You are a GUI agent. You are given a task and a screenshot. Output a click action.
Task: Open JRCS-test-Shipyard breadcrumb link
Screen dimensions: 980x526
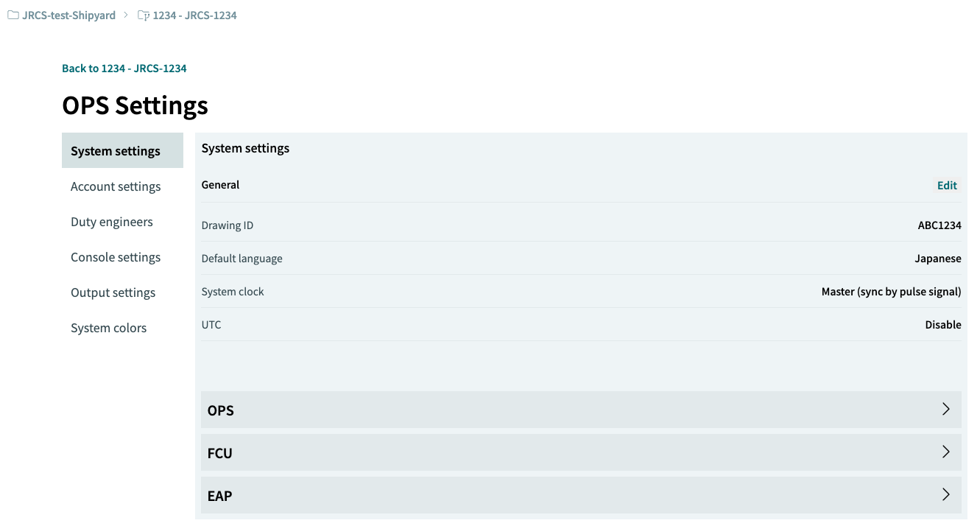point(69,15)
